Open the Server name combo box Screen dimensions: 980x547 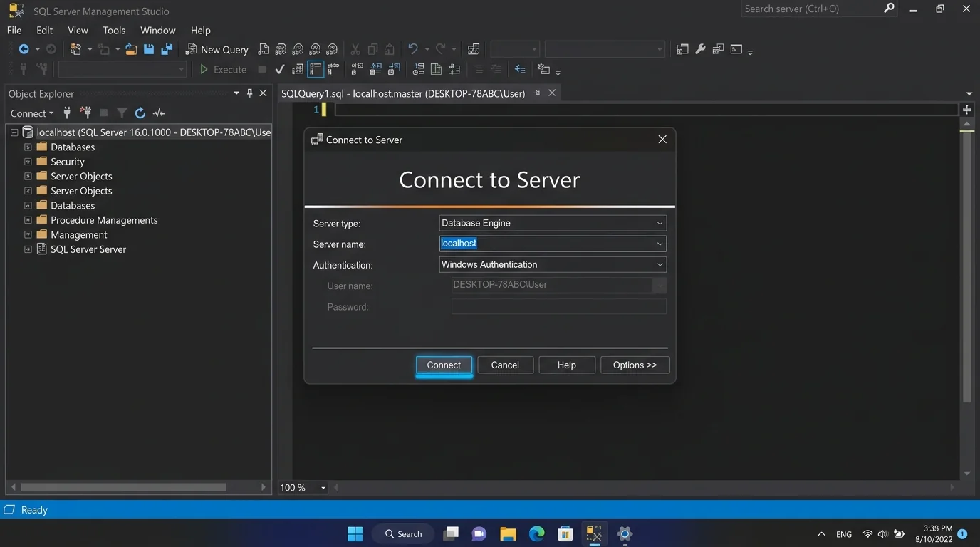coord(660,244)
